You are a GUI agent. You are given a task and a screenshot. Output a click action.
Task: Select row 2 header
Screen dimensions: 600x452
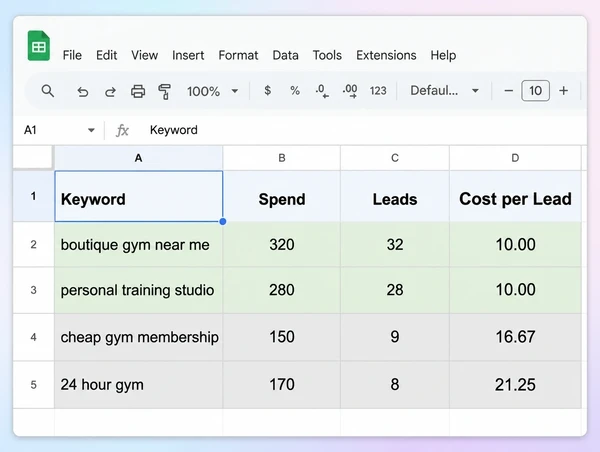pos(33,244)
